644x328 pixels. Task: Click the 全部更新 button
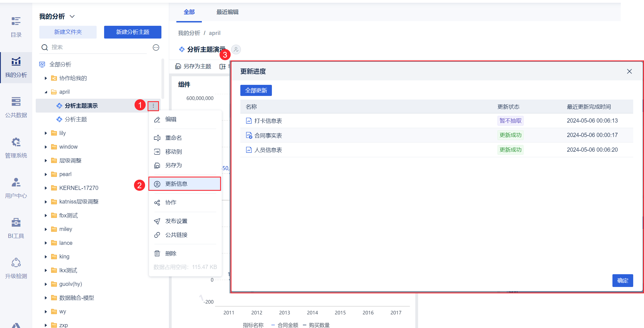[x=256, y=90]
